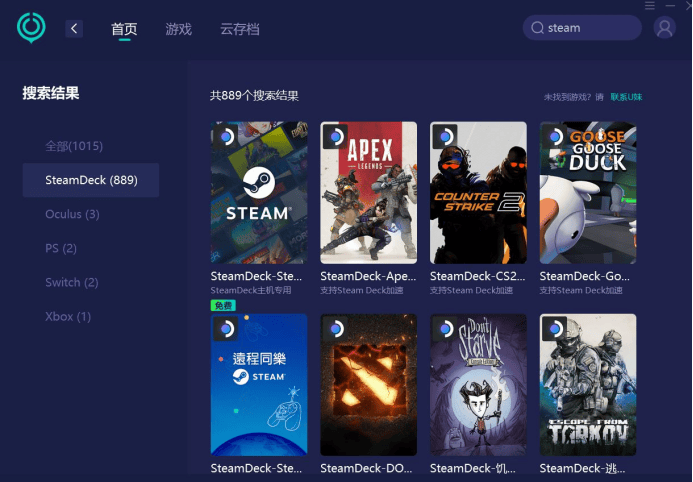Open the hamburger menu in title bar

point(651,6)
